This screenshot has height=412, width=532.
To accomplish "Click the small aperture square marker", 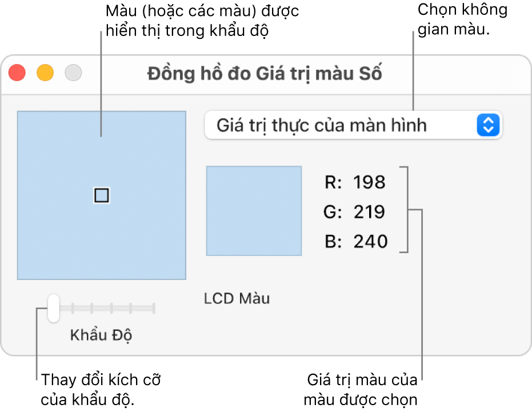I will click(101, 196).
